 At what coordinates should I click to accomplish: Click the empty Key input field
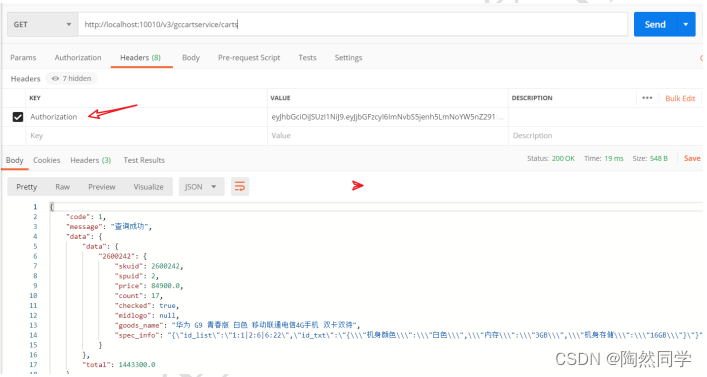pos(147,136)
